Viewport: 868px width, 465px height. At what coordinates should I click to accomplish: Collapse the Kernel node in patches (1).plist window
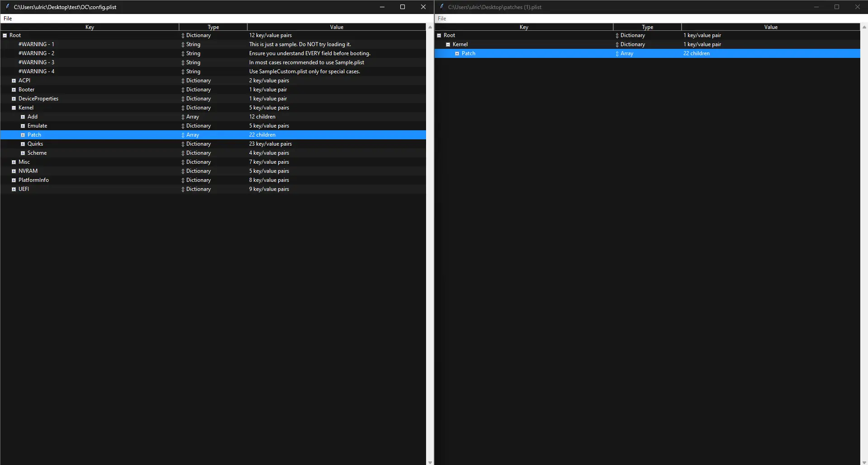448,44
